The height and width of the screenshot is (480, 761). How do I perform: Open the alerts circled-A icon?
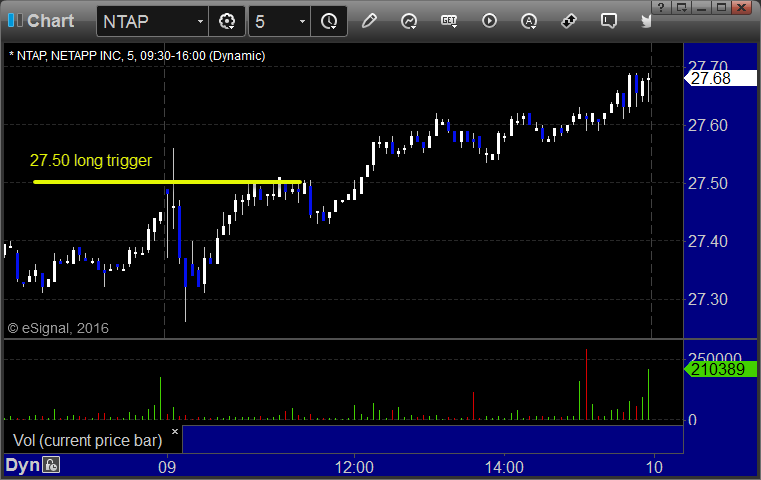click(529, 21)
